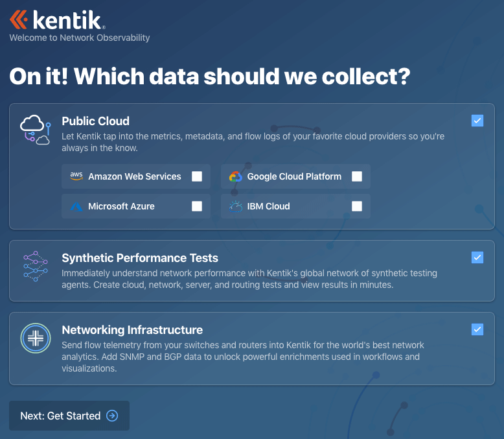Viewport: 504px width, 439px height.
Task: Click the Microsoft Azure label
Action: pyautogui.click(x=121, y=206)
